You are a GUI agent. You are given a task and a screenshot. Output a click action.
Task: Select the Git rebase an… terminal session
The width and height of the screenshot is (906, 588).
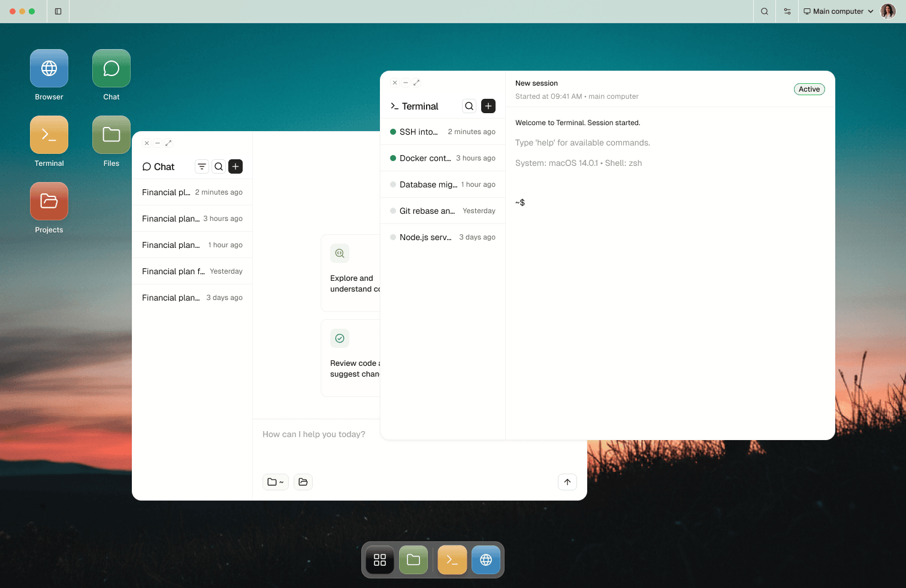pos(443,211)
